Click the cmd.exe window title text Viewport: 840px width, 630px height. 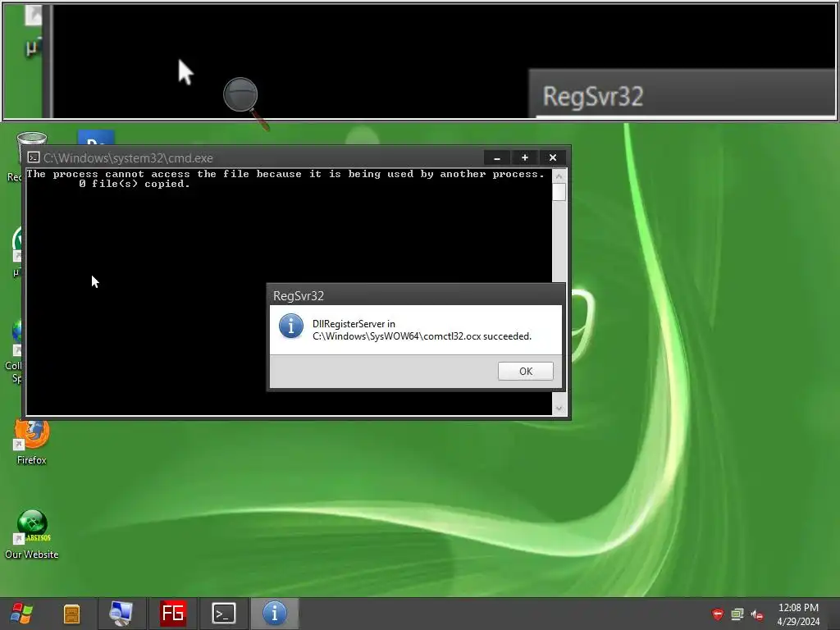[128, 158]
